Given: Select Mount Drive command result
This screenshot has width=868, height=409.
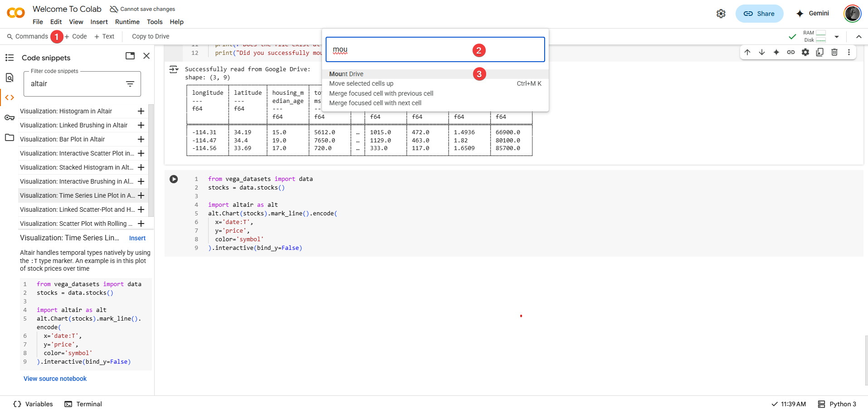Looking at the screenshot, I should point(435,74).
